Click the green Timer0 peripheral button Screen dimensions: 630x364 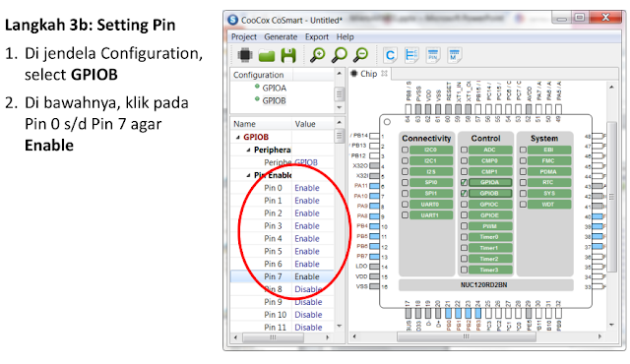point(489,237)
